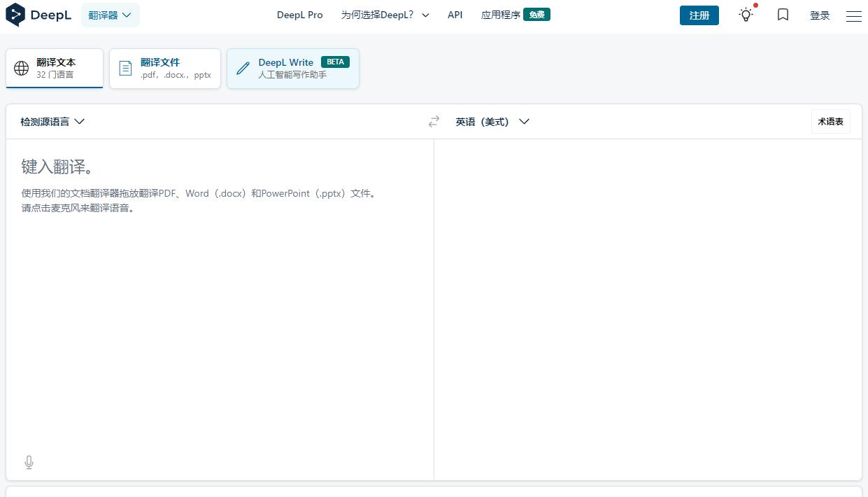Open the 应用程序 menu item
The image size is (868, 497).
(x=501, y=15)
